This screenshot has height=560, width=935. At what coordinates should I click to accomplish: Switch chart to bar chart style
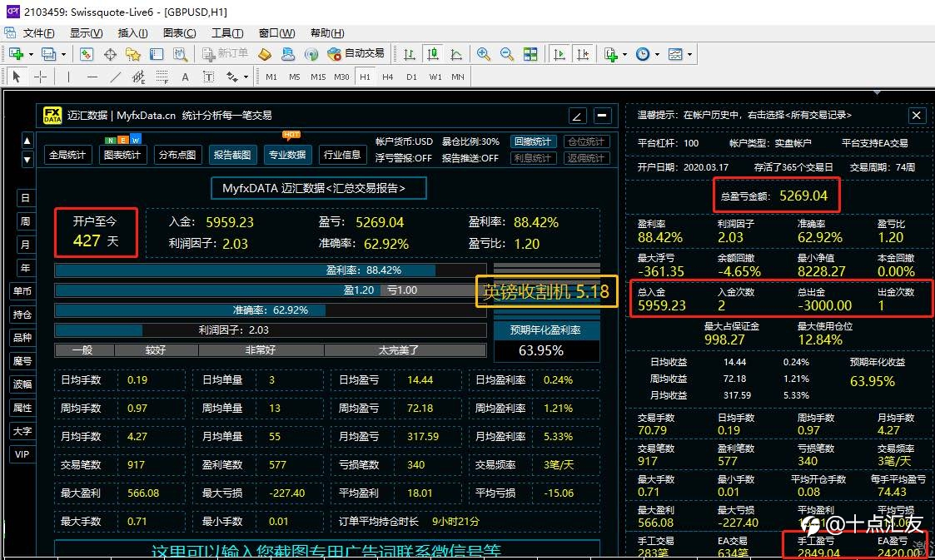[409, 54]
